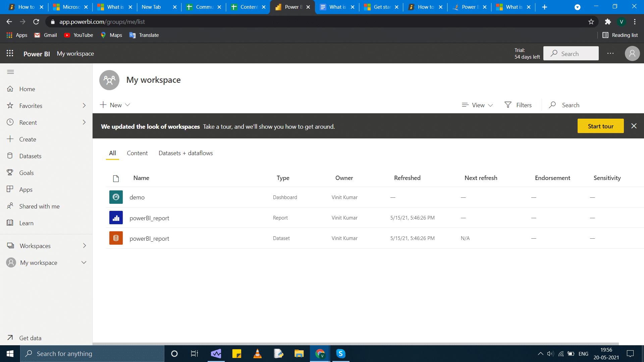Open Chrome menu three dots
This screenshot has width=644, height=362.
635,22
